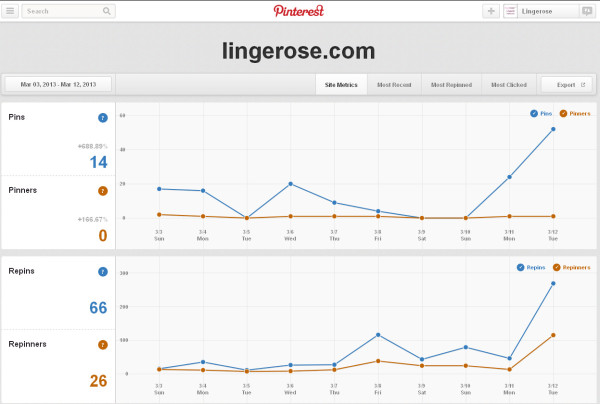
Task: Click the blue help icon beside Pins
Action: coord(103,118)
